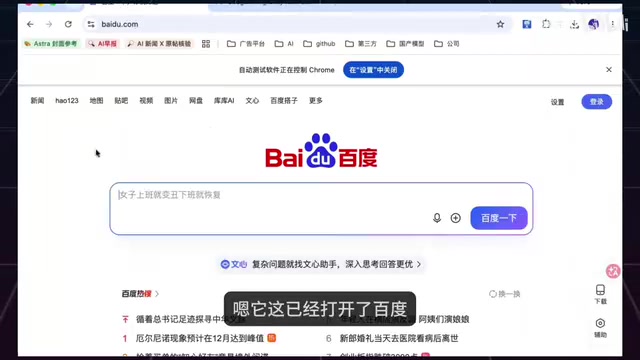Expand the 国产模型 bookmark folder
Screen dimensions: 640x360
[405, 44]
